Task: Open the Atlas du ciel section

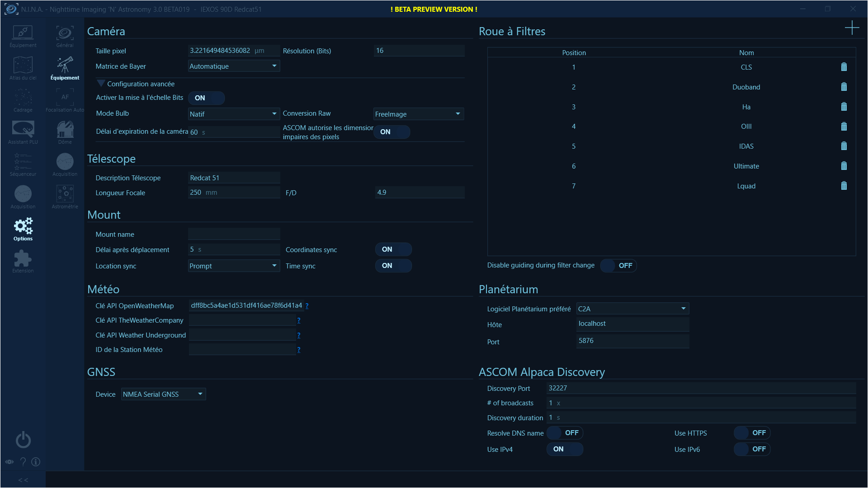Action: 23,69
